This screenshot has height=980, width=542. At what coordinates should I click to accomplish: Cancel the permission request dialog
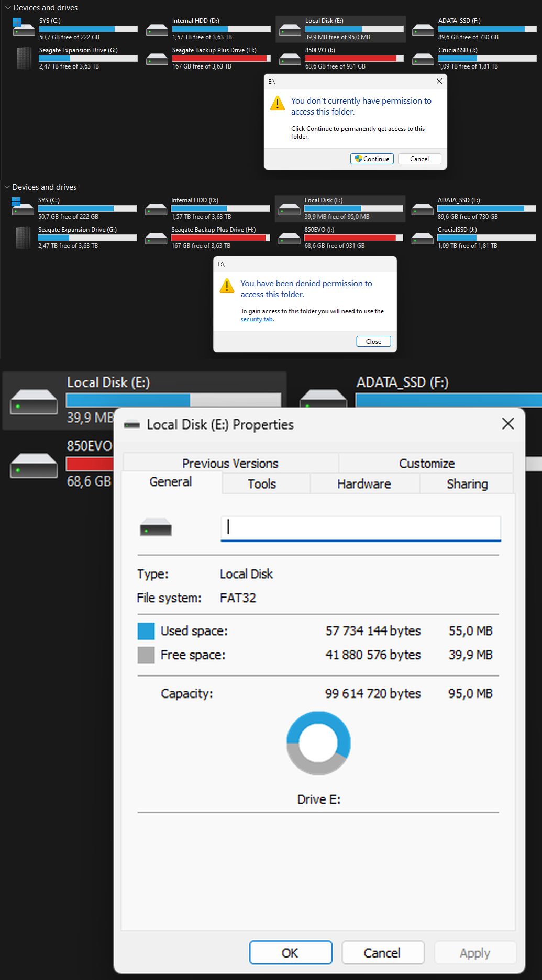pos(419,159)
